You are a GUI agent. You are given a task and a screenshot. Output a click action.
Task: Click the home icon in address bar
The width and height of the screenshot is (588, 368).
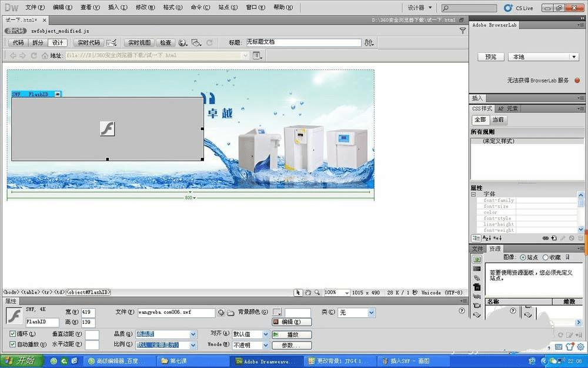pos(45,55)
